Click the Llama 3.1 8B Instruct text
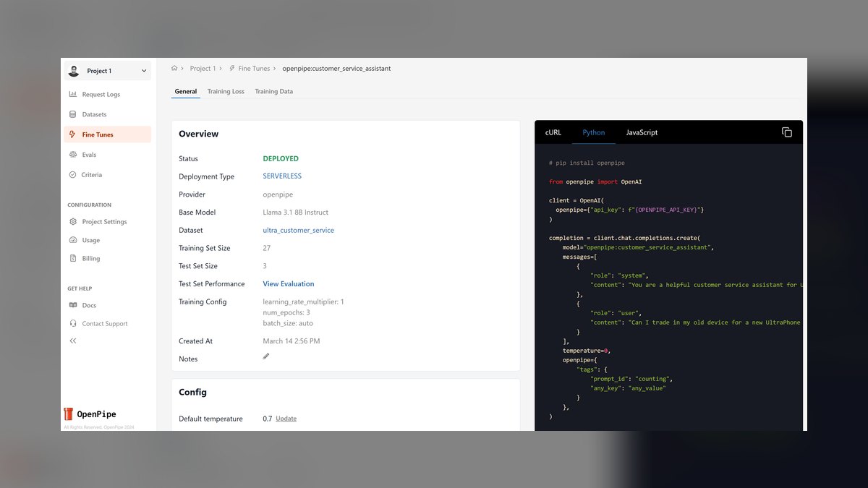 [x=296, y=213]
